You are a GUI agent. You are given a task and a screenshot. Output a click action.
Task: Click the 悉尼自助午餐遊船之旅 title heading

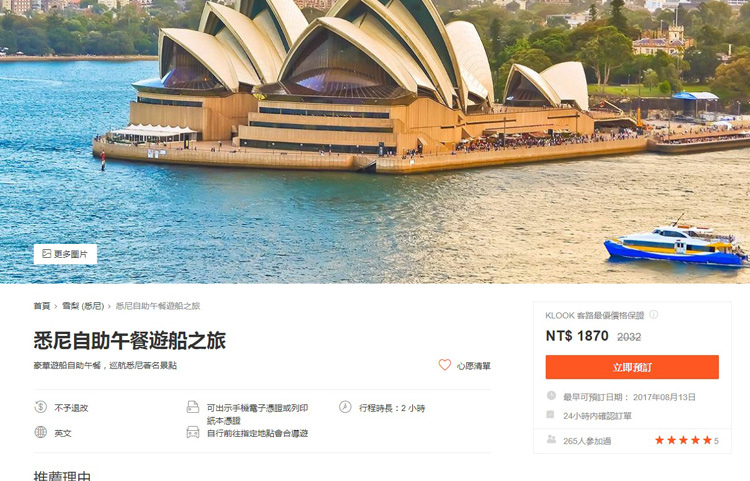coord(130,340)
